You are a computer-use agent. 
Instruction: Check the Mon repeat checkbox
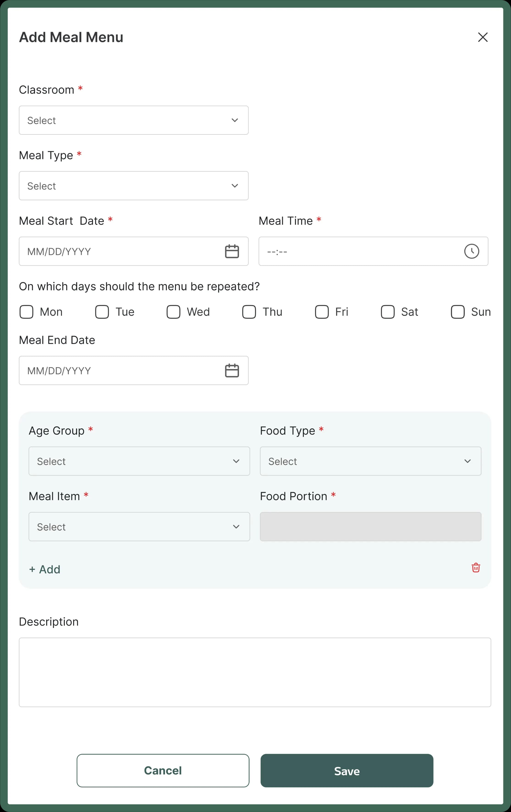click(x=26, y=312)
